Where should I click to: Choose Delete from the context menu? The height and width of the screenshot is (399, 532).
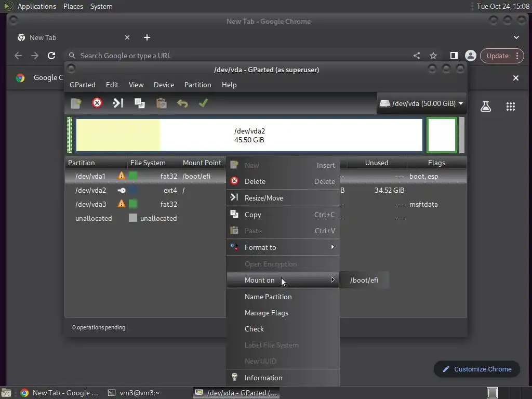click(283, 181)
